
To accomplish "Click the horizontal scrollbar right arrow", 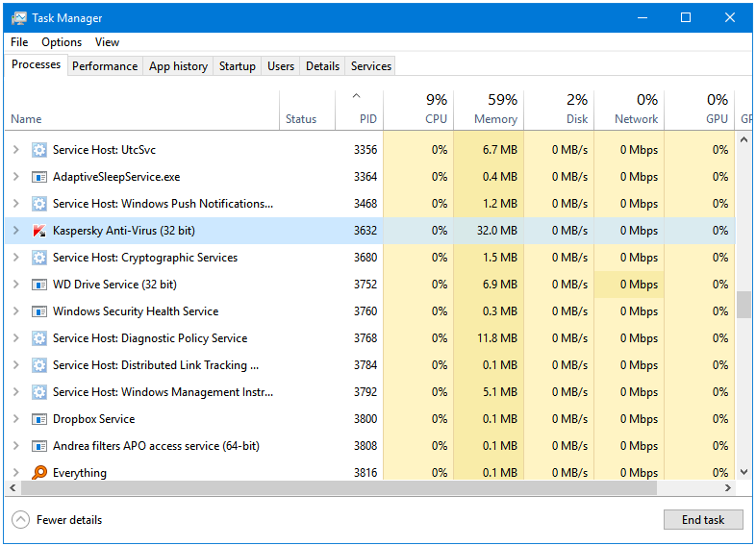I will click(x=728, y=488).
